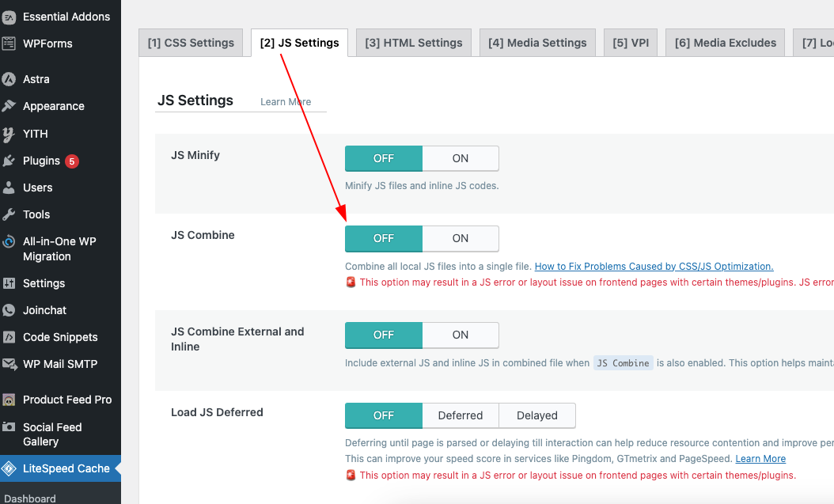834x504 pixels.
Task: Click the LiteSpeed Cache diamond icon
Action: (9, 468)
